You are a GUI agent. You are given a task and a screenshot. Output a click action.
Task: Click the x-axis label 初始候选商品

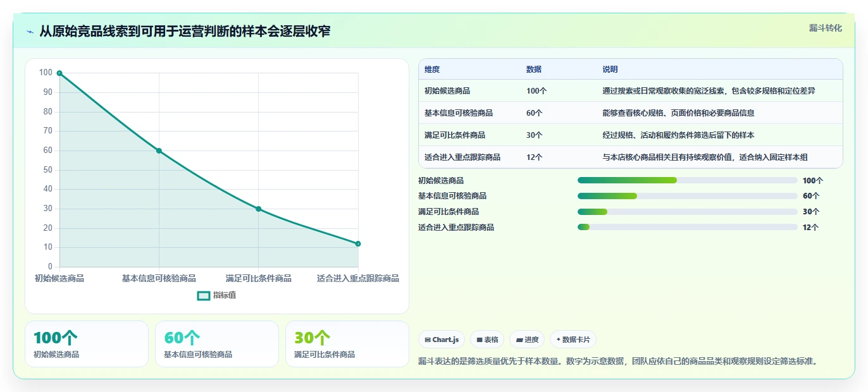(x=59, y=279)
